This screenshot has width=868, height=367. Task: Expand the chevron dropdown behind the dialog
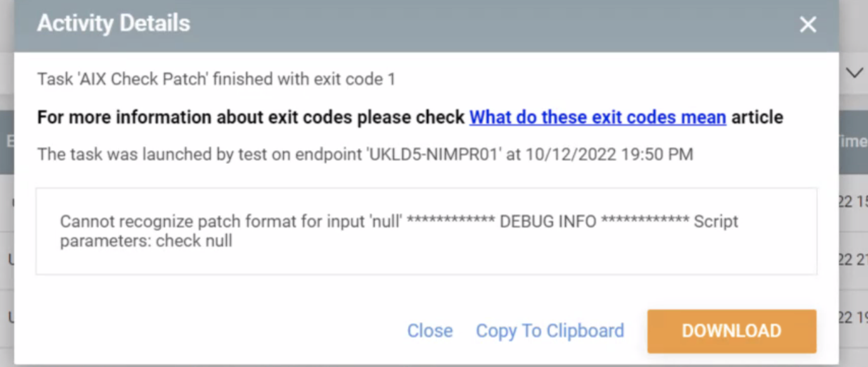(853, 73)
